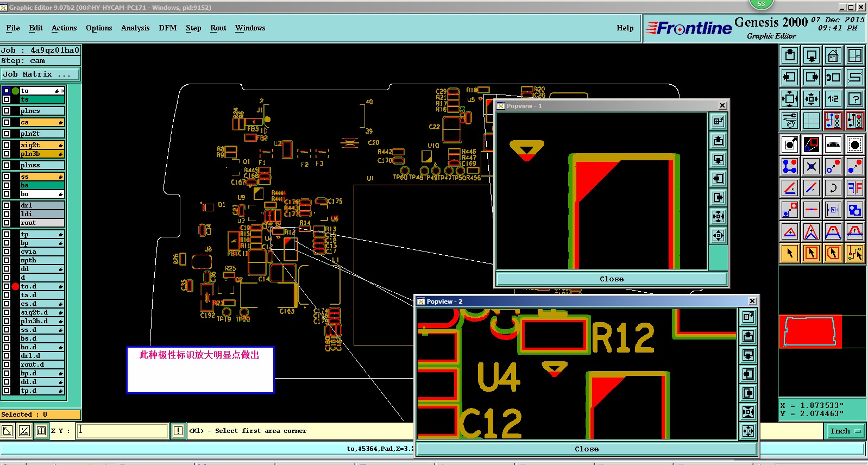Click the home view icon
Image resolution: width=868 pixels, height=465 pixels.
[833, 55]
